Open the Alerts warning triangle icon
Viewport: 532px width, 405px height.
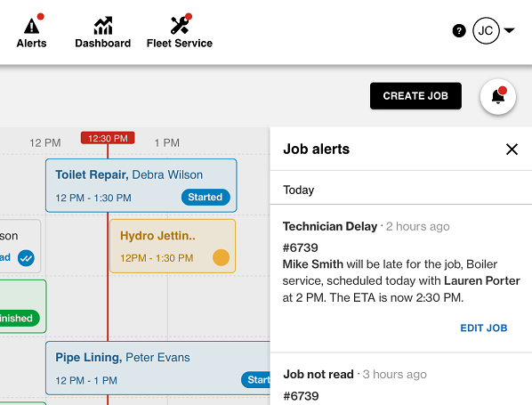(x=31, y=26)
